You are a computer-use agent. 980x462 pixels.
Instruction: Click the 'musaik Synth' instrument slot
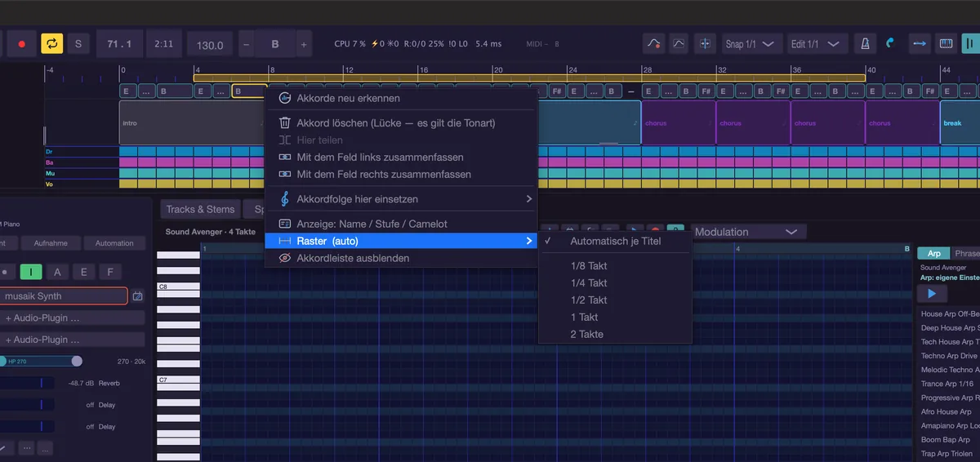(x=63, y=296)
